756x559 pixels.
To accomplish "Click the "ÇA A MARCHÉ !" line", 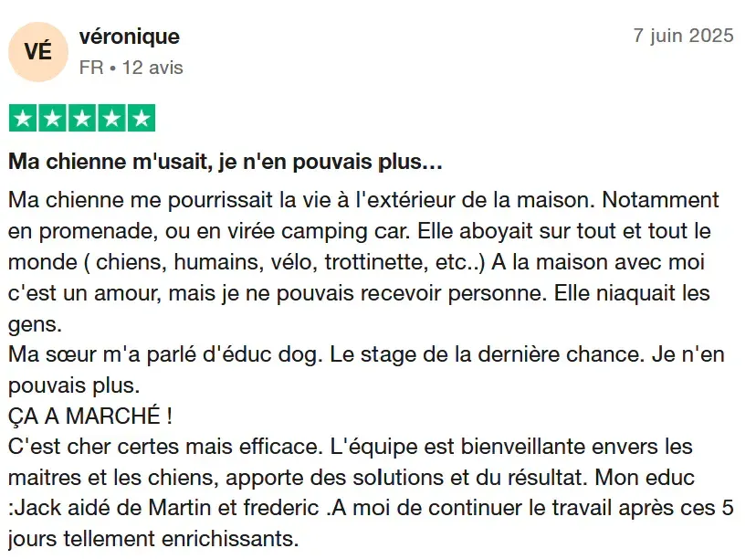I will (x=90, y=416).
